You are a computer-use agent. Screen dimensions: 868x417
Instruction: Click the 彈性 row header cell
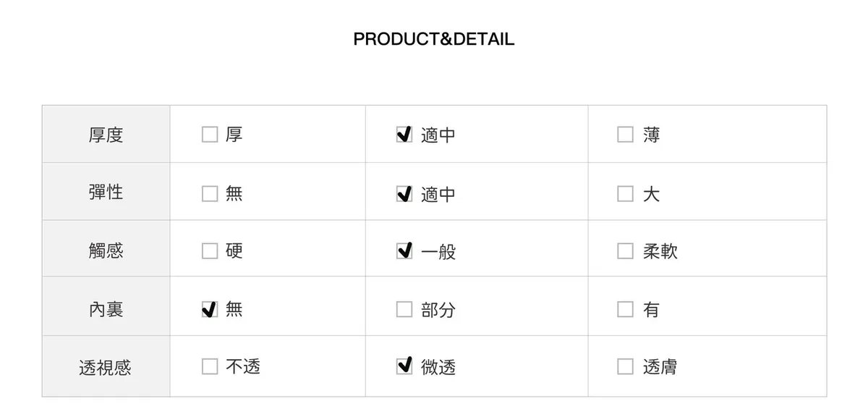pyautogui.click(x=106, y=193)
